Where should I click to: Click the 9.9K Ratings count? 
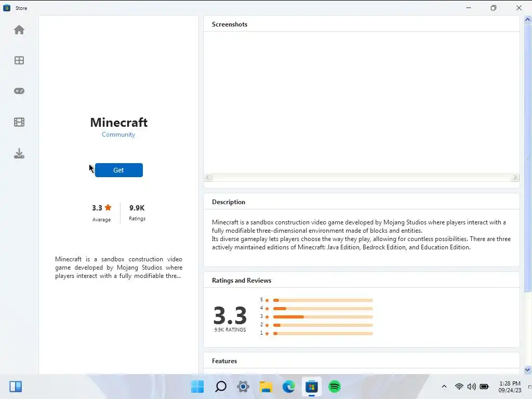[137, 212]
